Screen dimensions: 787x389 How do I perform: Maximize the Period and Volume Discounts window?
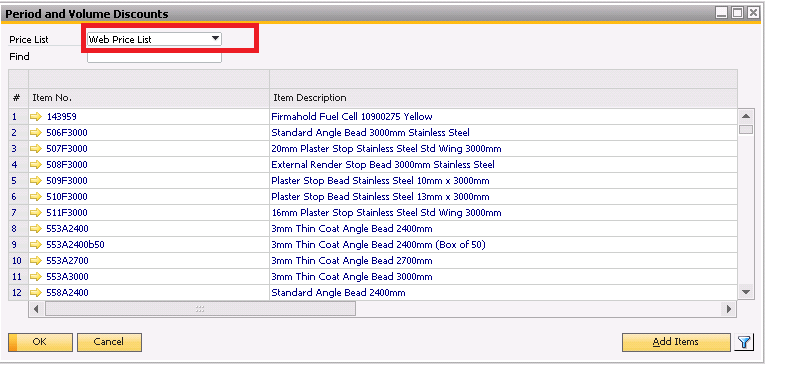737,13
